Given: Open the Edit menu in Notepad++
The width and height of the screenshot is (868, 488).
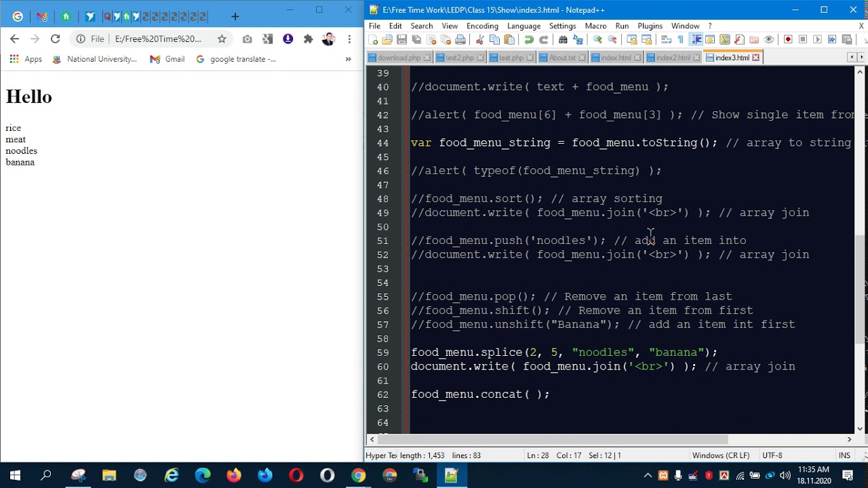Looking at the screenshot, I should (395, 26).
